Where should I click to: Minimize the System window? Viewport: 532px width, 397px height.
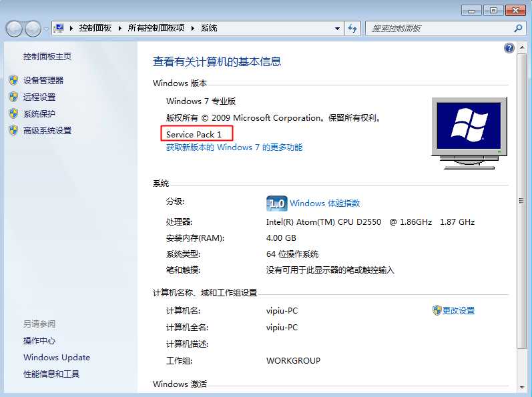pyautogui.click(x=472, y=11)
